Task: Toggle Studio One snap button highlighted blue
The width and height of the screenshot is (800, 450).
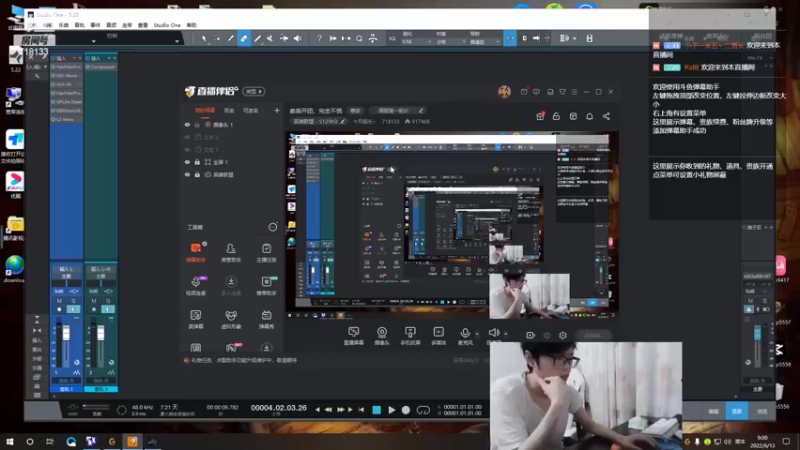Action: (x=510, y=38)
